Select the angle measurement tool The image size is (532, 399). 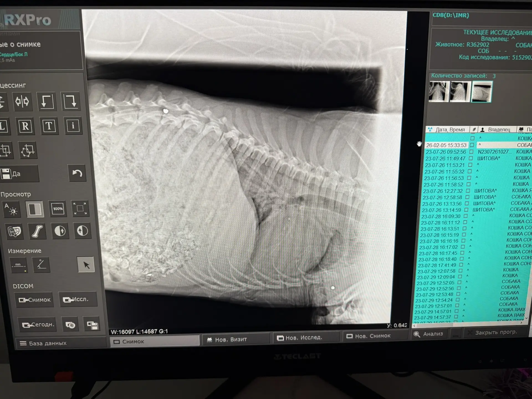click(41, 265)
